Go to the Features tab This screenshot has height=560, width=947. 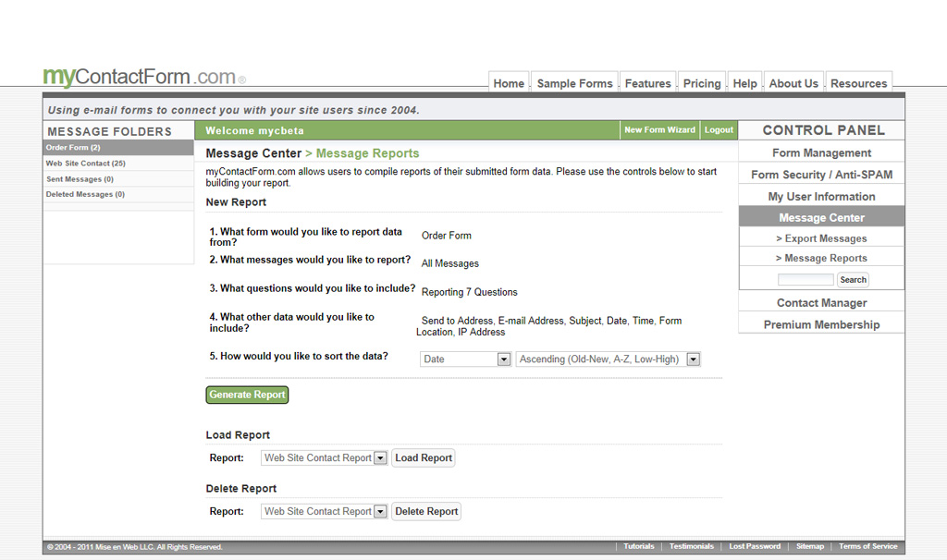[647, 83]
